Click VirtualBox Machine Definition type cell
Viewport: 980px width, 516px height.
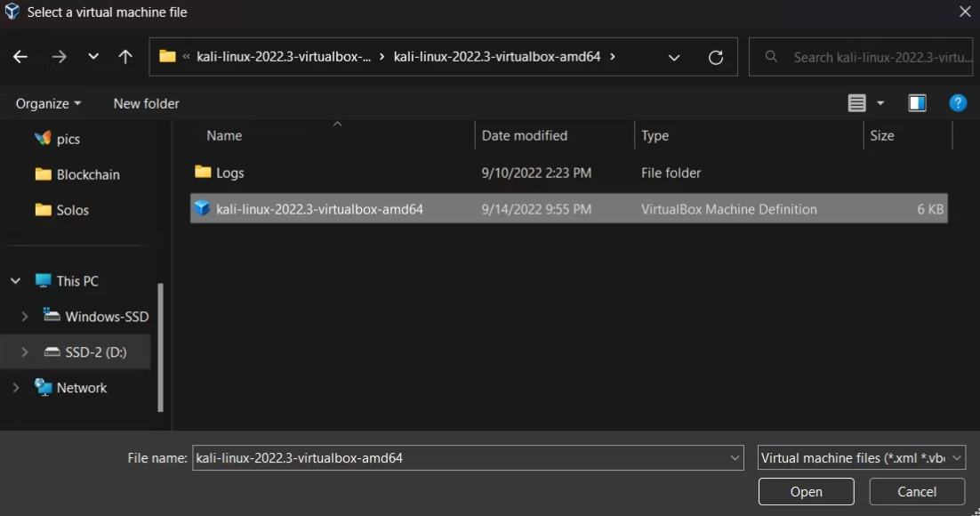[x=728, y=209]
